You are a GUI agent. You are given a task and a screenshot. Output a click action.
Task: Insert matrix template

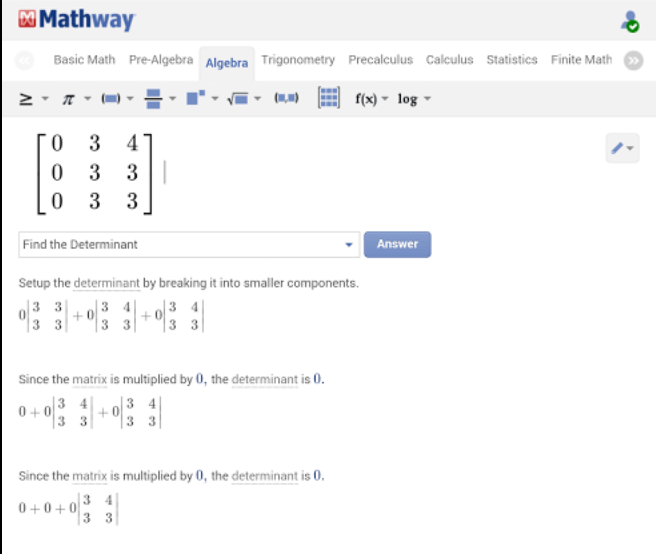(328, 98)
